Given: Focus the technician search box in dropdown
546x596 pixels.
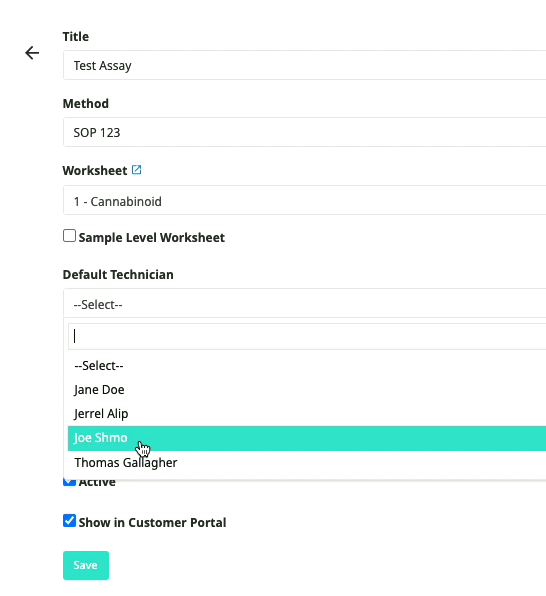Looking at the screenshot, I should click(x=307, y=336).
